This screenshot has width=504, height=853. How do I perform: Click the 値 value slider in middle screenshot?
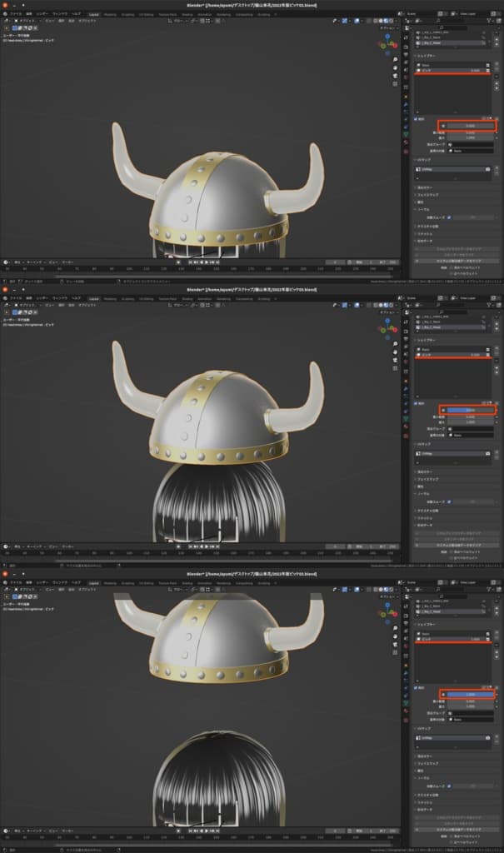click(471, 410)
